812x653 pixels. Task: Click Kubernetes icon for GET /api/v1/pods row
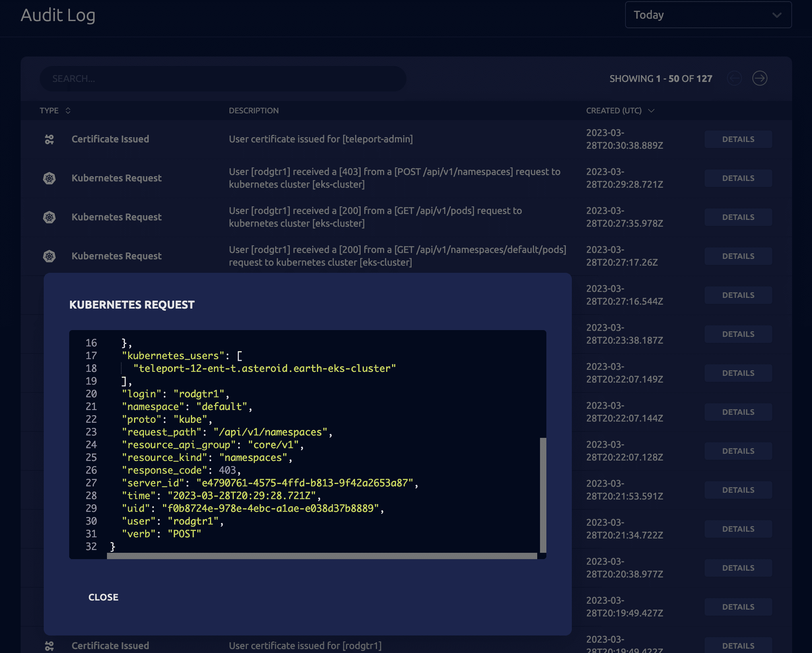click(49, 217)
